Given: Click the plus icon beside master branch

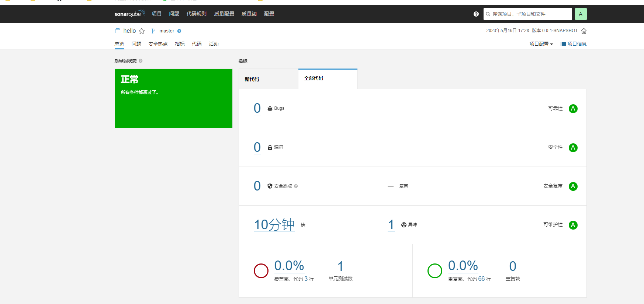Looking at the screenshot, I should click(179, 31).
